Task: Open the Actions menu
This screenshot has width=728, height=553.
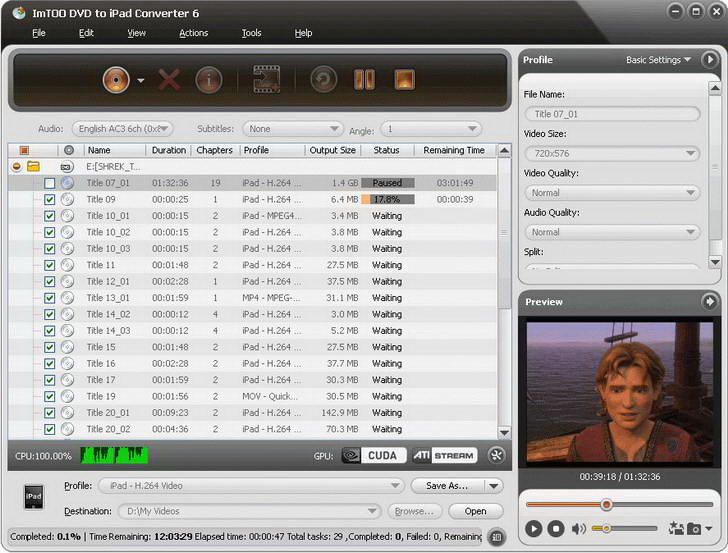Action: (x=194, y=33)
